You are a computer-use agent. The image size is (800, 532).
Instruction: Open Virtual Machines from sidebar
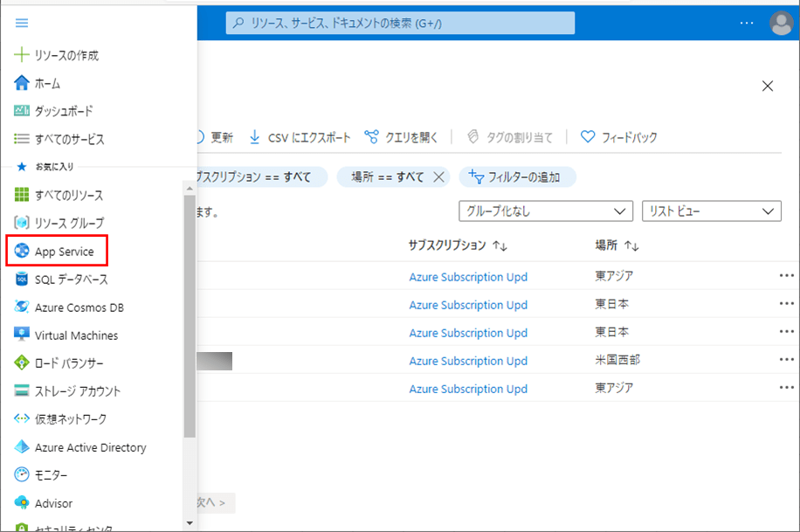(76, 335)
